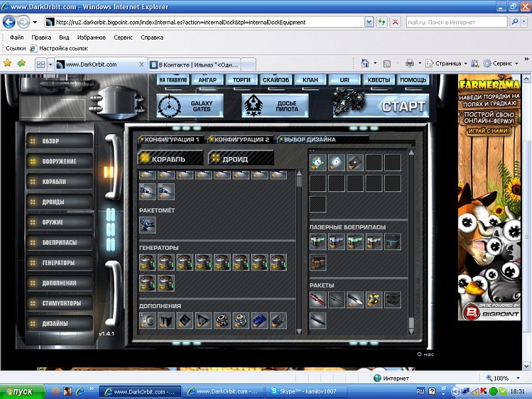Pick the red rocket in РАКЕТЫ section
This screenshot has width=532, height=399.
pyautogui.click(x=318, y=300)
